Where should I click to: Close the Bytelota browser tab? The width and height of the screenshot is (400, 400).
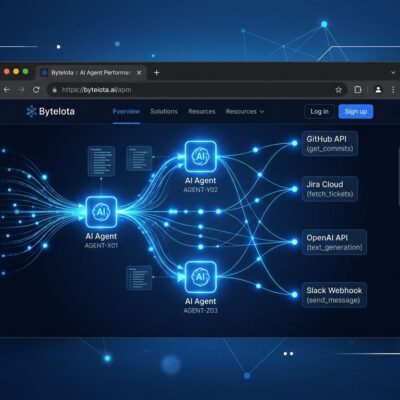point(139,73)
